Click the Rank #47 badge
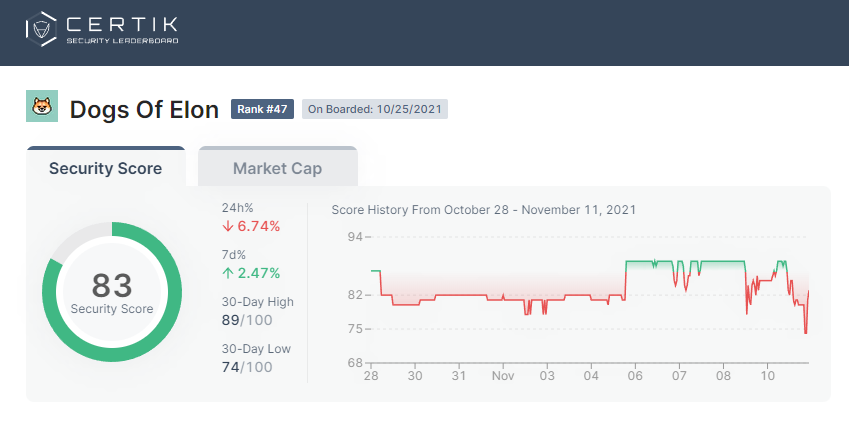Viewport: 849px width, 428px height. (x=262, y=109)
